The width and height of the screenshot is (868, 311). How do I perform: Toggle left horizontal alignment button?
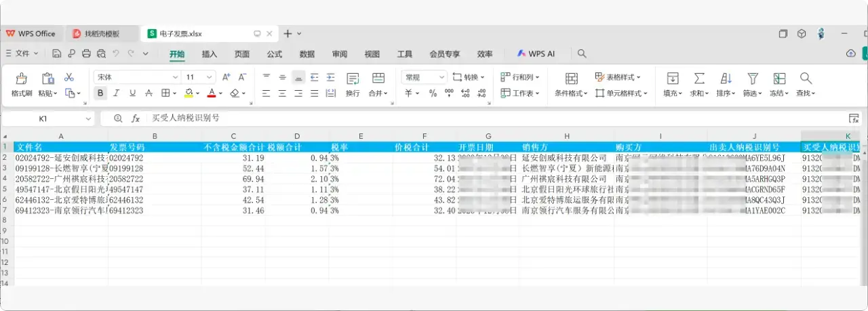click(266, 94)
